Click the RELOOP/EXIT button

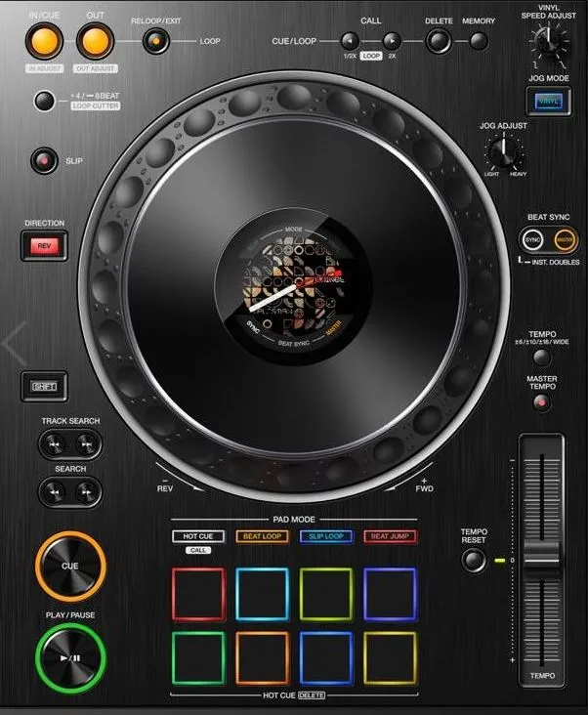coord(156,41)
